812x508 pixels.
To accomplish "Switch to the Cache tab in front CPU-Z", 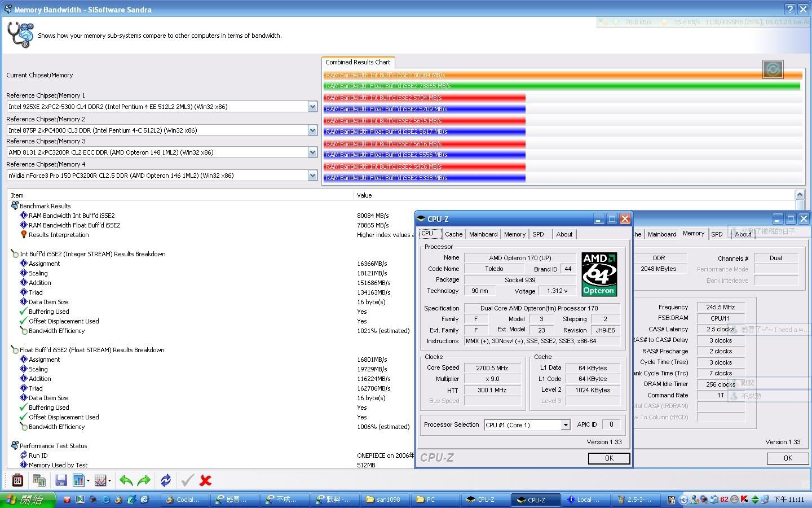I will [x=453, y=234].
